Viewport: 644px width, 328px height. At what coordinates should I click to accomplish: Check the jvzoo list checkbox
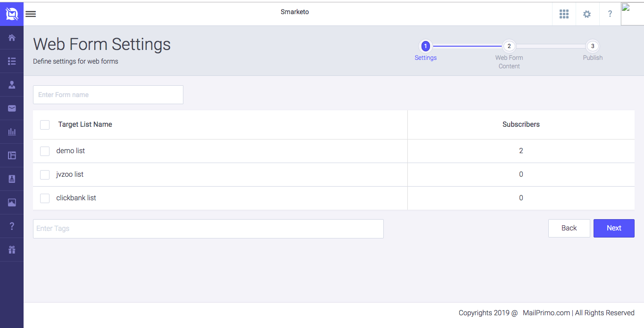(45, 175)
